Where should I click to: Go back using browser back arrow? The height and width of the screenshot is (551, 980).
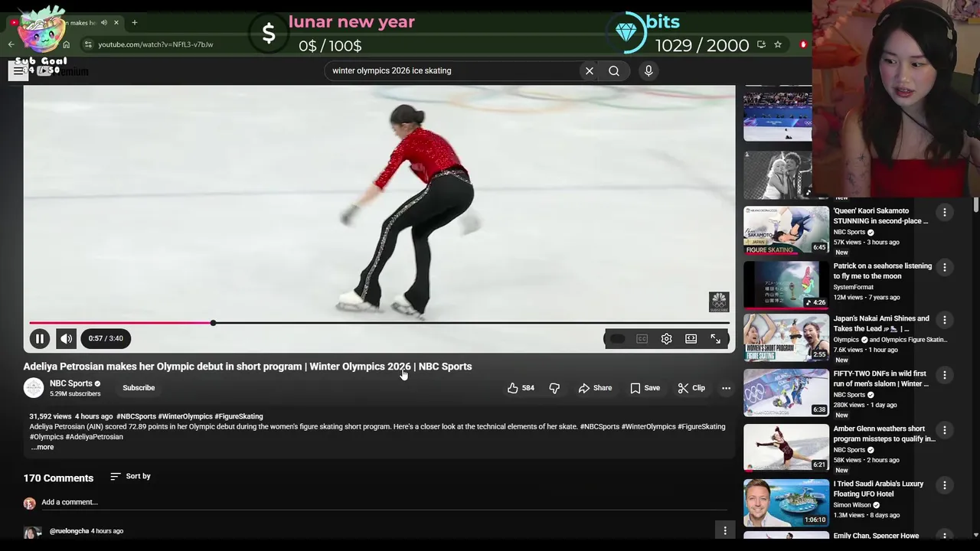click(11, 44)
